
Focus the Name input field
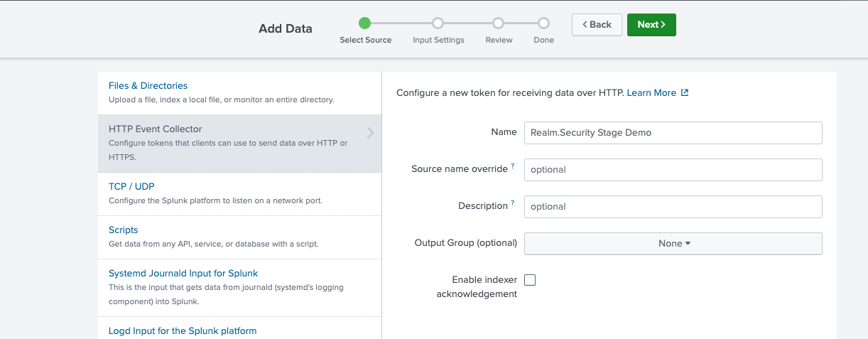pos(673,133)
